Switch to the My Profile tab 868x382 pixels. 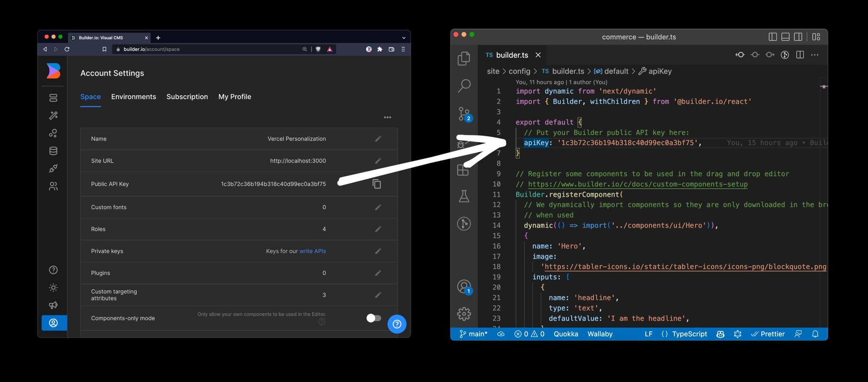[235, 97]
